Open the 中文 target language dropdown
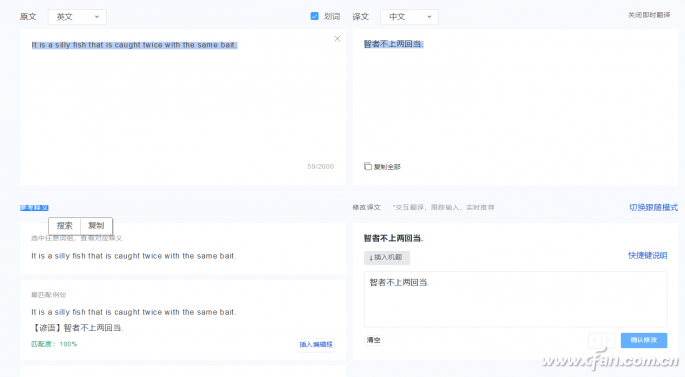The width and height of the screenshot is (685, 377). pos(409,17)
